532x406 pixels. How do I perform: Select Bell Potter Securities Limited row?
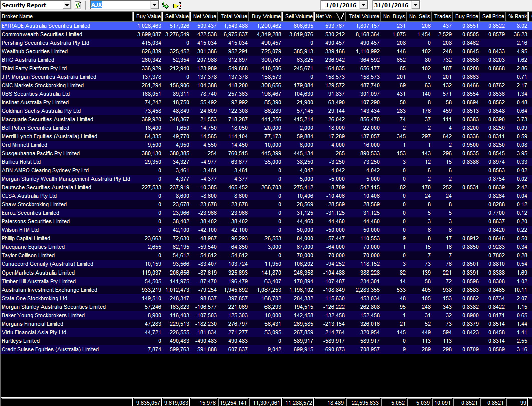pos(266,128)
